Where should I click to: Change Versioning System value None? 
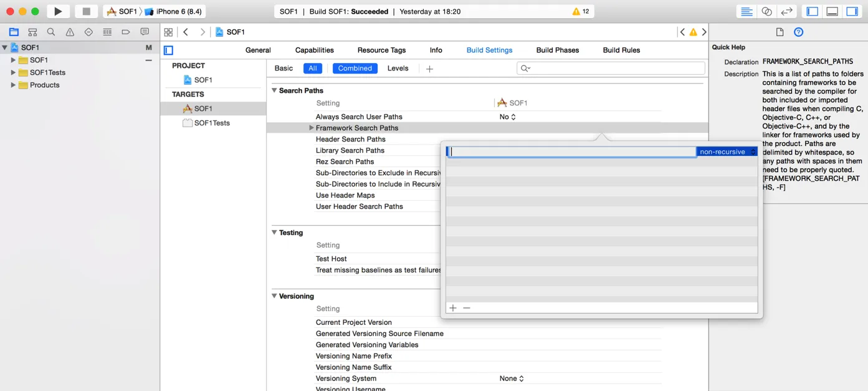click(x=512, y=379)
